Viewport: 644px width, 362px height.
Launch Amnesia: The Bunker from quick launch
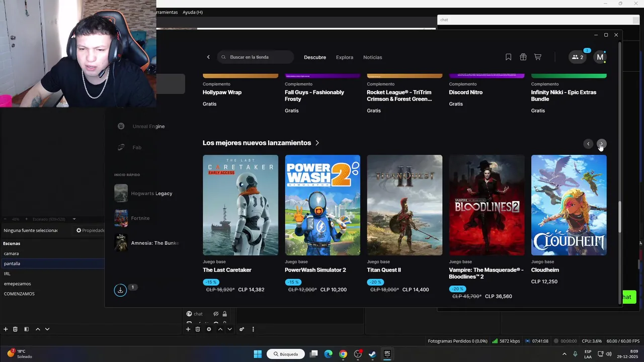click(x=147, y=243)
